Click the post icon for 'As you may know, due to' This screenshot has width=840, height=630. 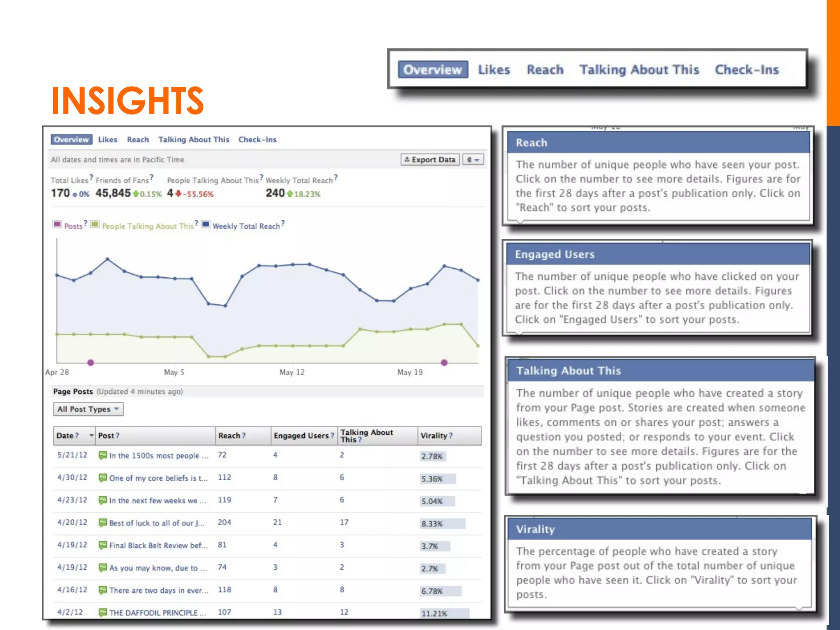tap(103, 568)
